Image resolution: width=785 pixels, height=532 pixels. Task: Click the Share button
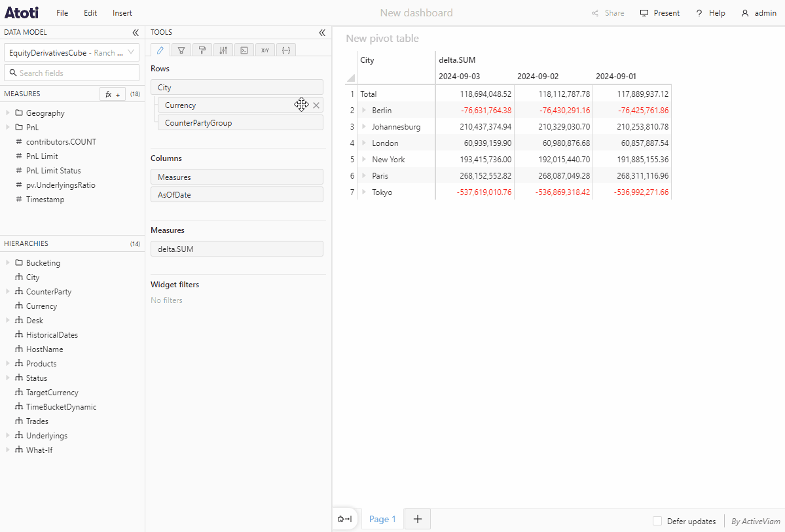tap(608, 13)
